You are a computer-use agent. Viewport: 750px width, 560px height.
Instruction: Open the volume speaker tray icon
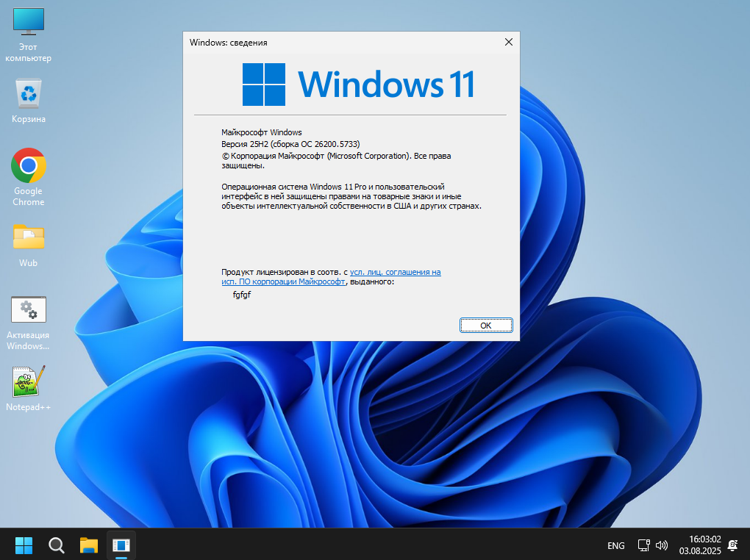click(662, 545)
